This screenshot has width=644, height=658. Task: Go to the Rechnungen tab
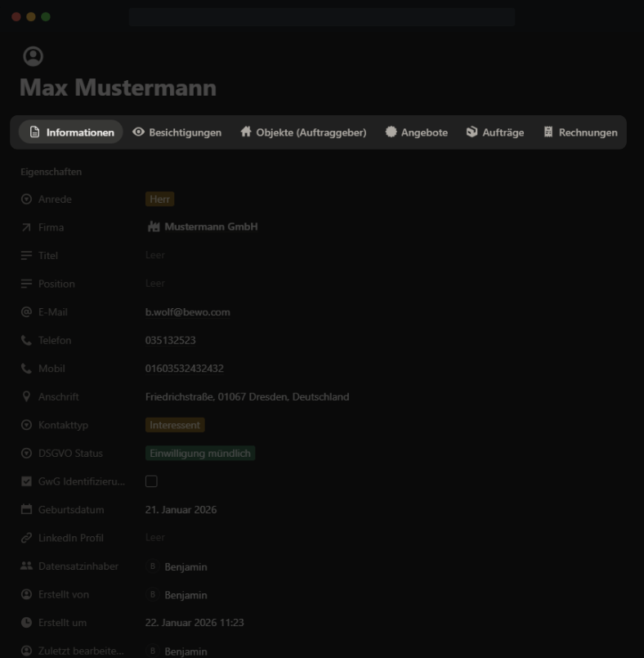(579, 132)
